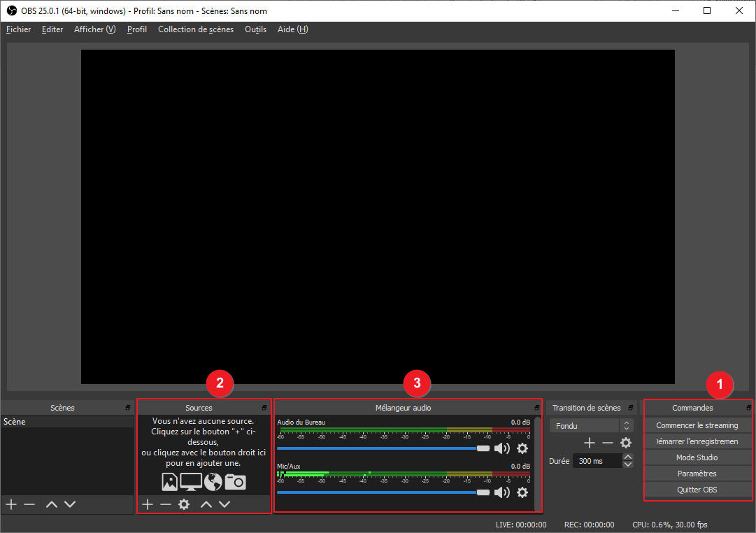Screen dimensions: 756x533
Task: Add a scene transition with plus icon
Action: tap(590, 443)
